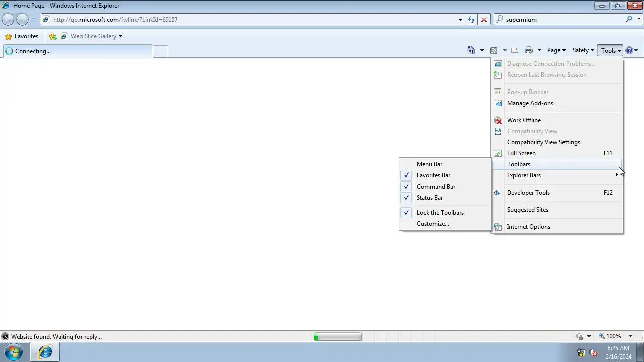Click the Manage Add-ons menu icon
Image resolution: width=644 pixels, height=362 pixels.
(498, 103)
